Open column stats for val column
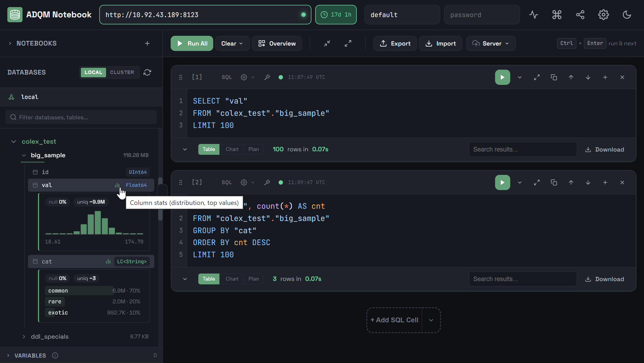 pyautogui.click(x=117, y=185)
